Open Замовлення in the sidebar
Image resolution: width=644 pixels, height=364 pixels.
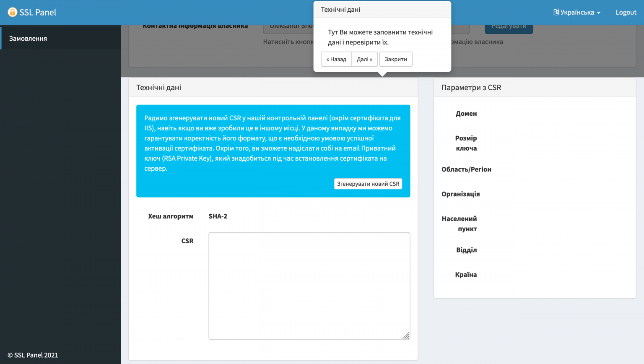(x=28, y=38)
